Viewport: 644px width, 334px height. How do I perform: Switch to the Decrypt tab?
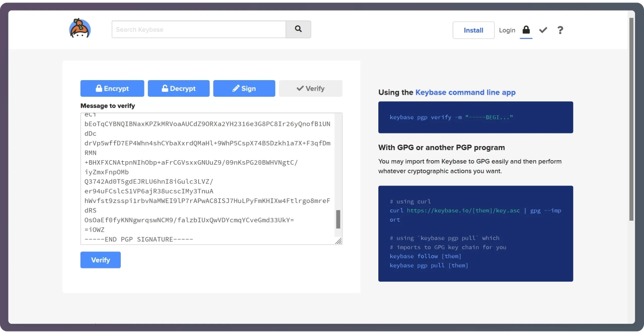click(x=179, y=88)
